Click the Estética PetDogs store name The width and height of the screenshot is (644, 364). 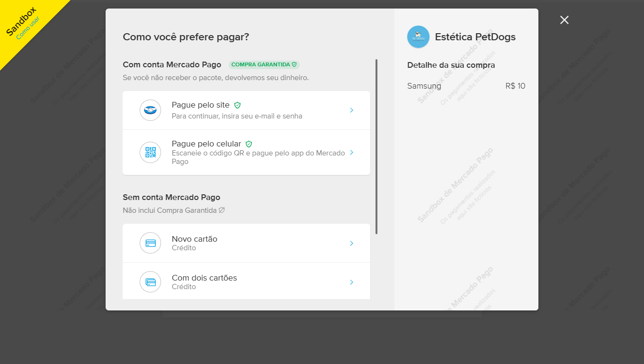pos(475,37)
